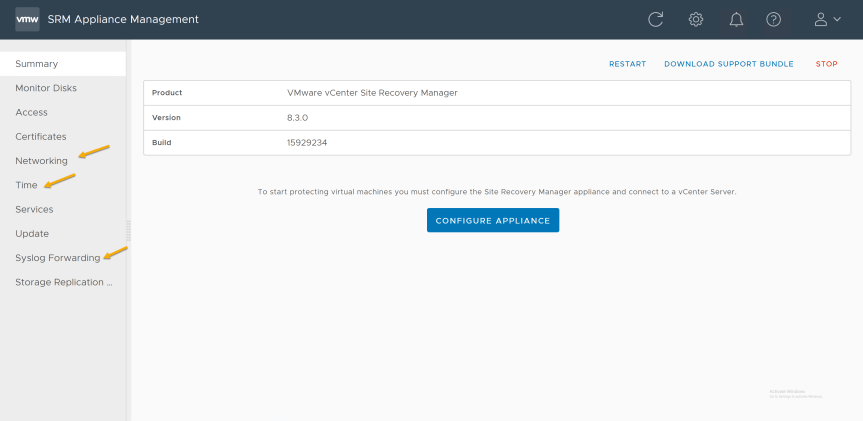
Task: Select Summary in the sidebar
Action: click(x=63, y=64)
